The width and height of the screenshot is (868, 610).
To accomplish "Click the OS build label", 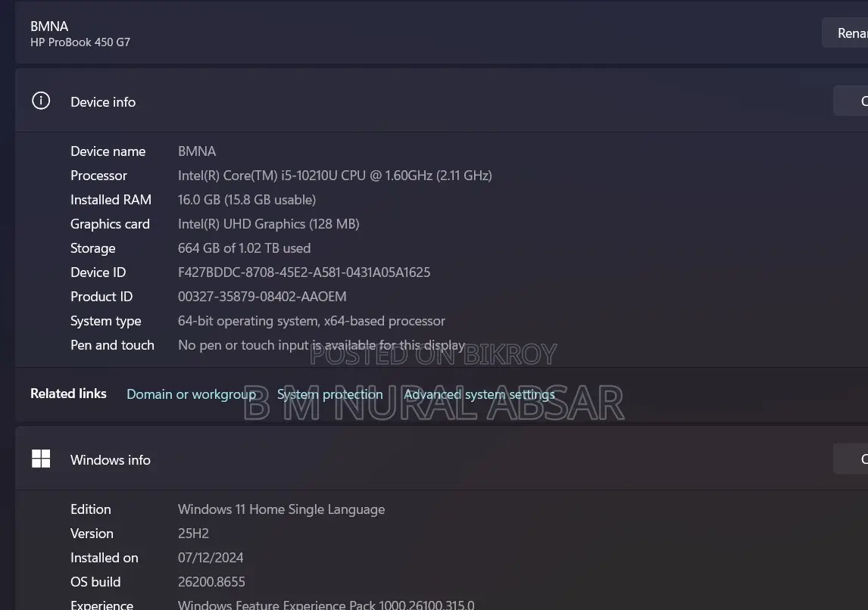I will coord(95,582).
